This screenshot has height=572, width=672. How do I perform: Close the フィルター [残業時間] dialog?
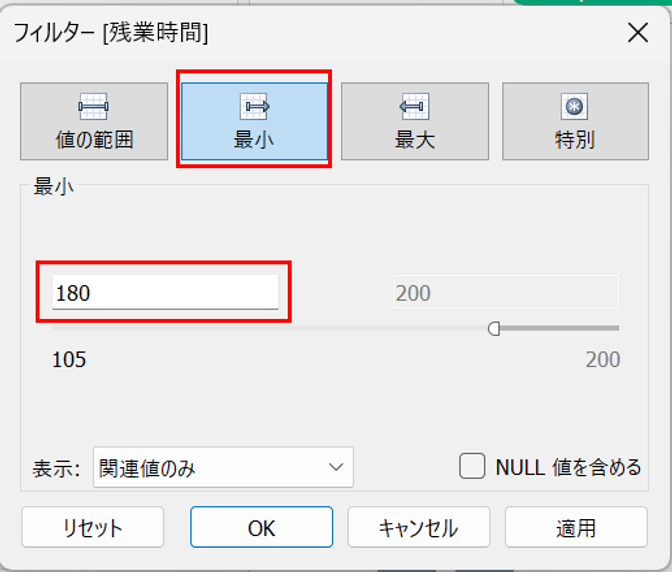tap(638, 33)
